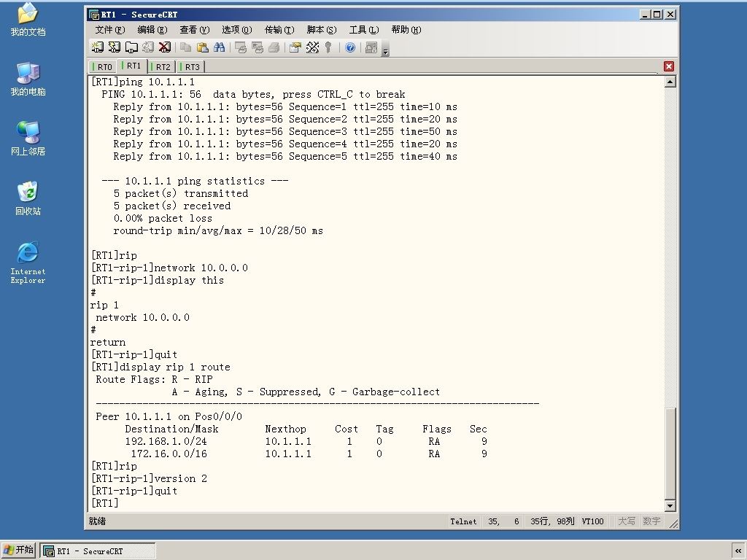Close the active tab with red X
747x560 pixels.
coord(669,66)
